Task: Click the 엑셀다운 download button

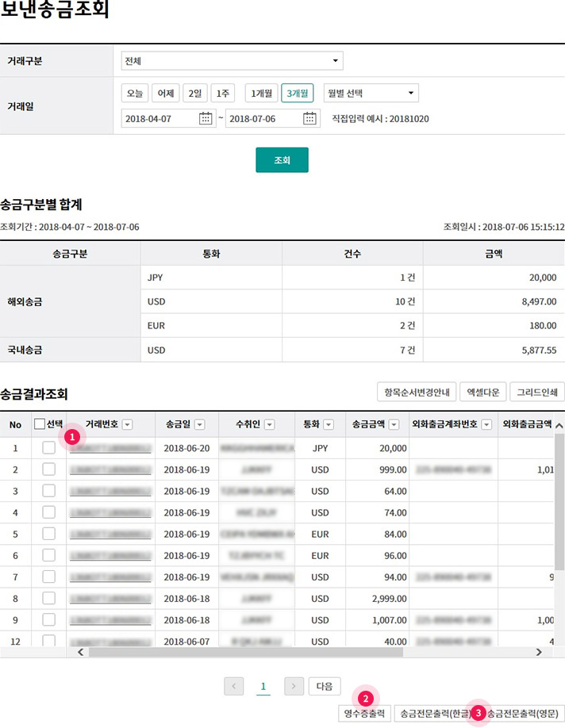Action: pyautogui.click(x=482, y=392)
